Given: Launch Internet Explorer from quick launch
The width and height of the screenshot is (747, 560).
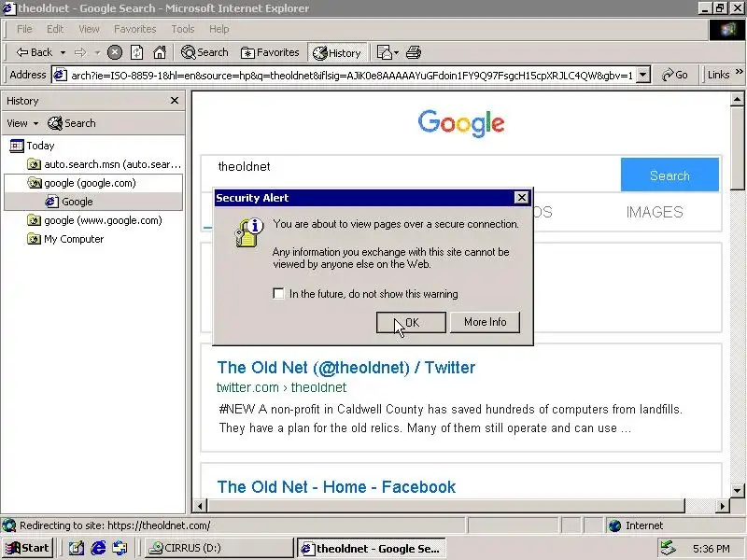Looking at the screenshot, I should (99, 548).
